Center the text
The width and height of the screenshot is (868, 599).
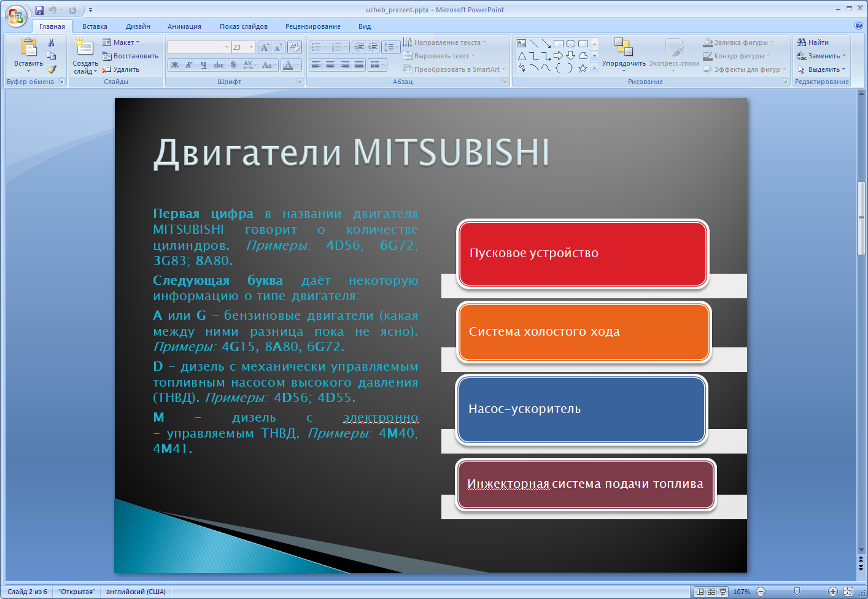[330, 64]
